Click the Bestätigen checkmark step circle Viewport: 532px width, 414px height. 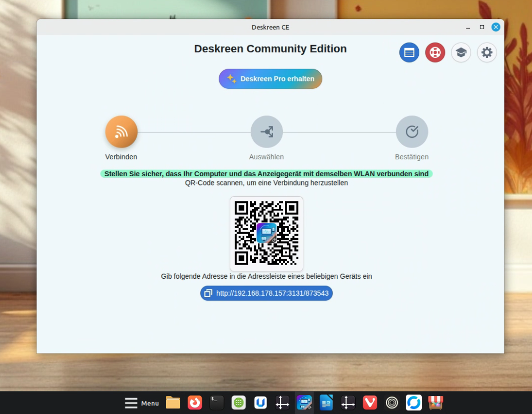[x=412, y=132]
